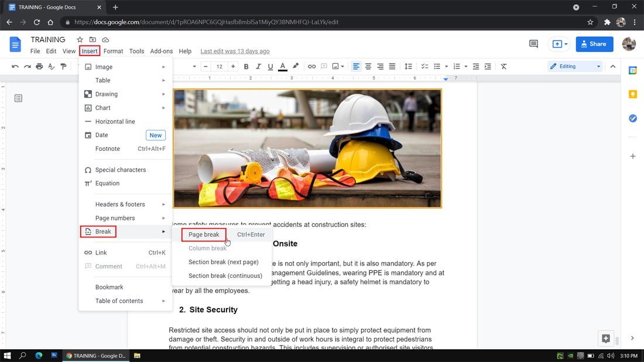Enable the checklist formatting option

tap(424, 66)
